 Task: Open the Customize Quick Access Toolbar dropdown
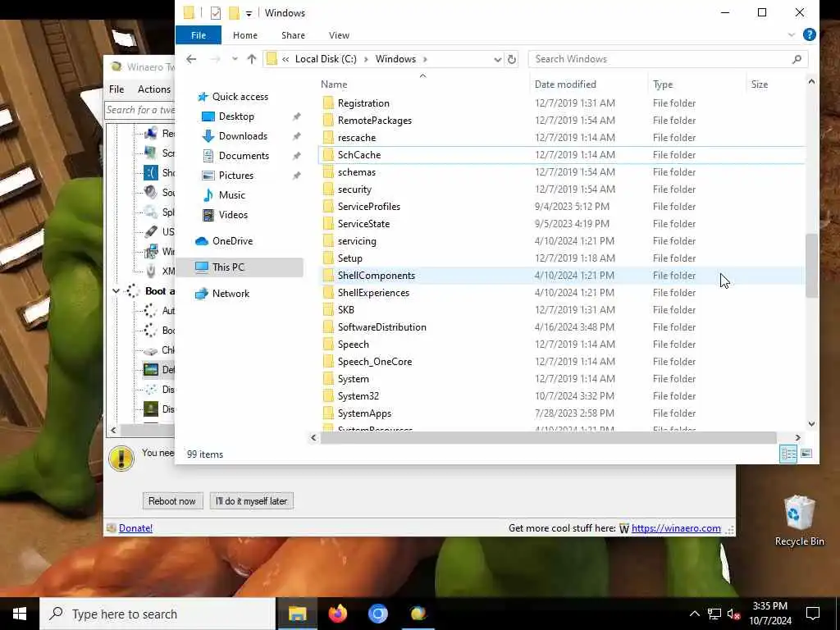pos(249,13)
